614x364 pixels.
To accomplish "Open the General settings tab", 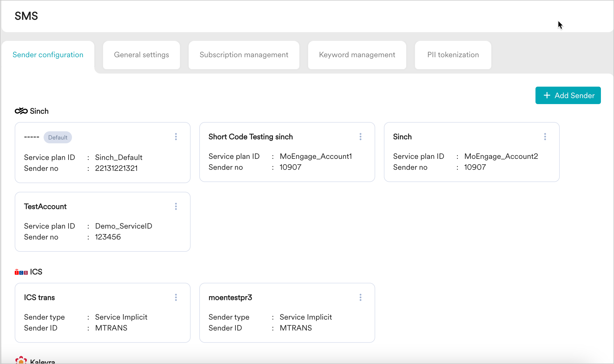I will [142, 55].
